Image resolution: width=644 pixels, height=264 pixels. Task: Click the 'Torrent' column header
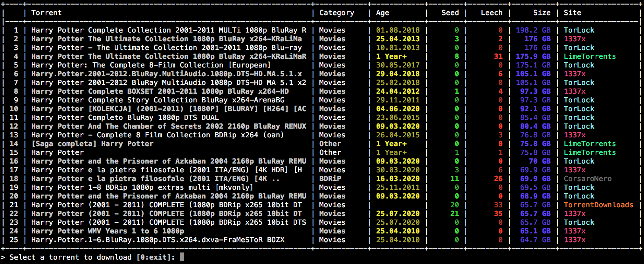(x=46, y=13)
